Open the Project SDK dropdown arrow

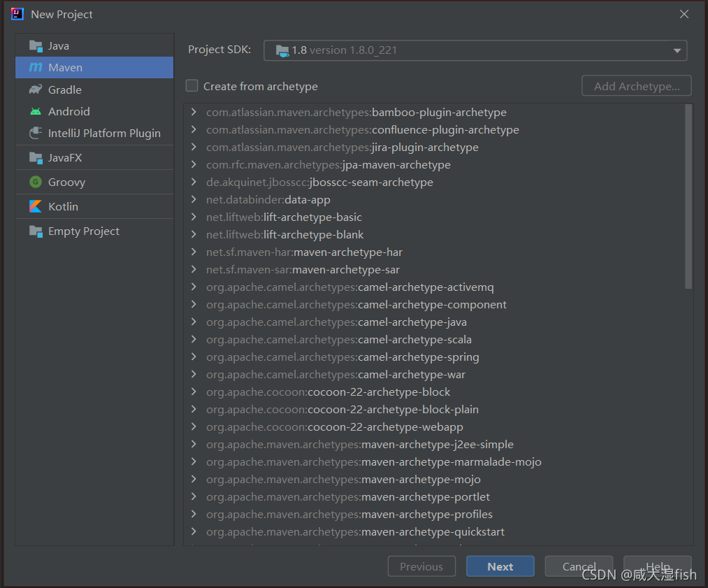[677, 50]
